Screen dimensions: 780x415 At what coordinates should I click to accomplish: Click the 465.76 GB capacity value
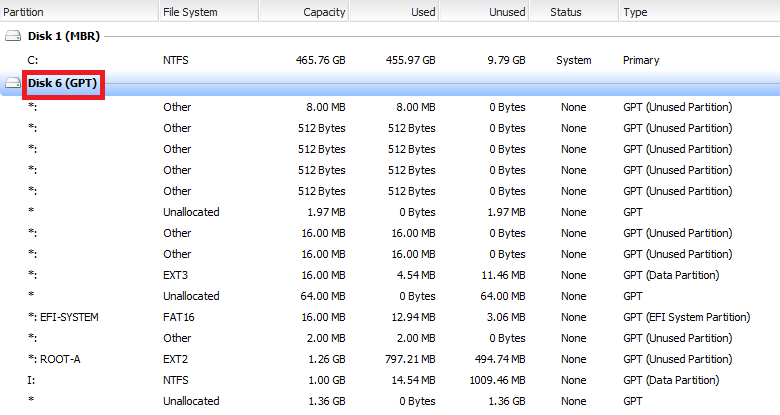[320, 60]
